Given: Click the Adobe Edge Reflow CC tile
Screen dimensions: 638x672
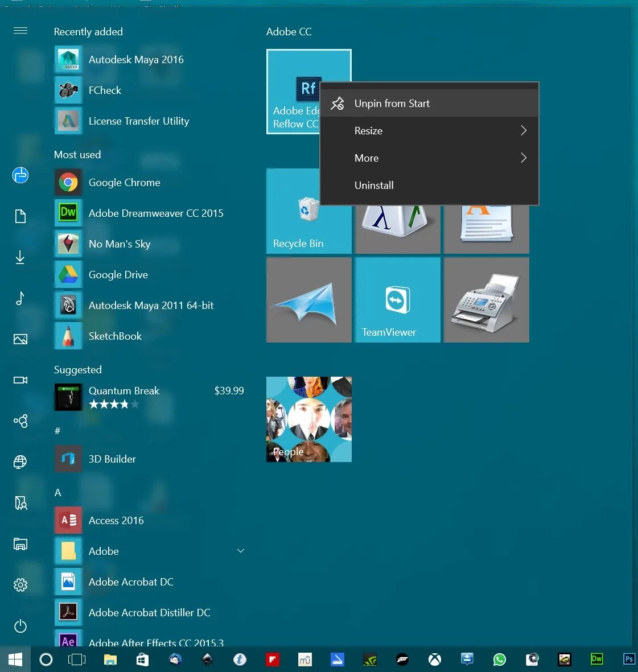Looking at the screenshot, I should click(x=293, y=92).
